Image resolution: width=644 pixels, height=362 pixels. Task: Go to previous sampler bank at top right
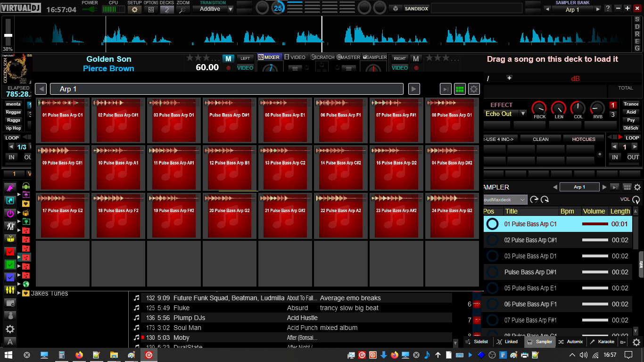click(x=547, y=9)
